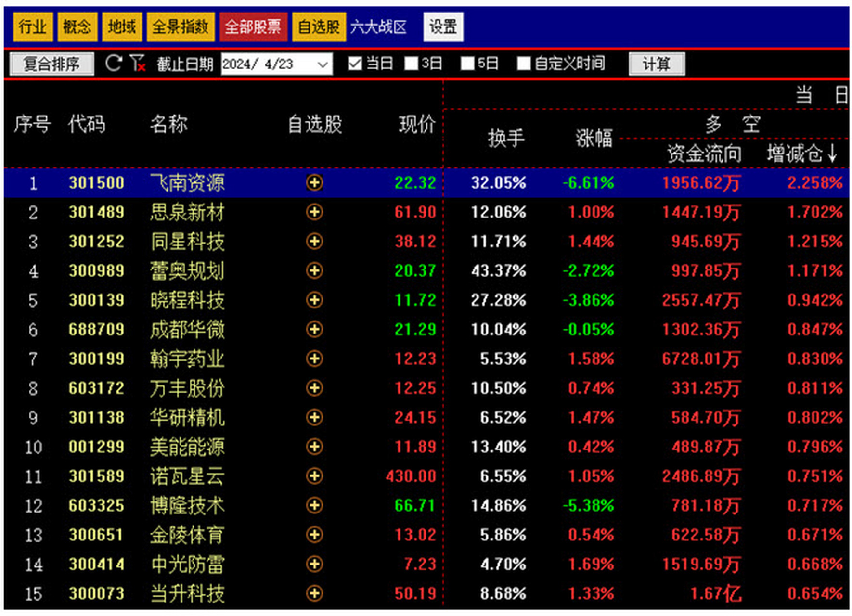This screenshot has width=852, height=616.
Task: Switch to the 概念 tab
Action: click(x=77, y=26)
